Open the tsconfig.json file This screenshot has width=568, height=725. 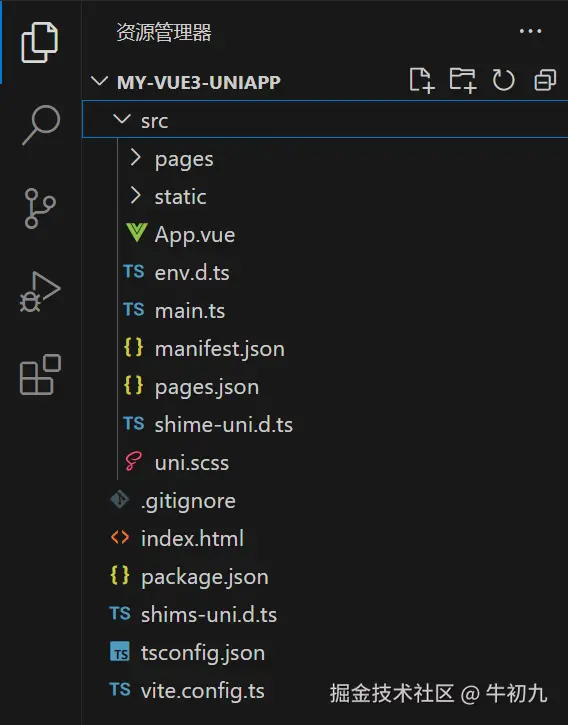(x=203, y=653)
